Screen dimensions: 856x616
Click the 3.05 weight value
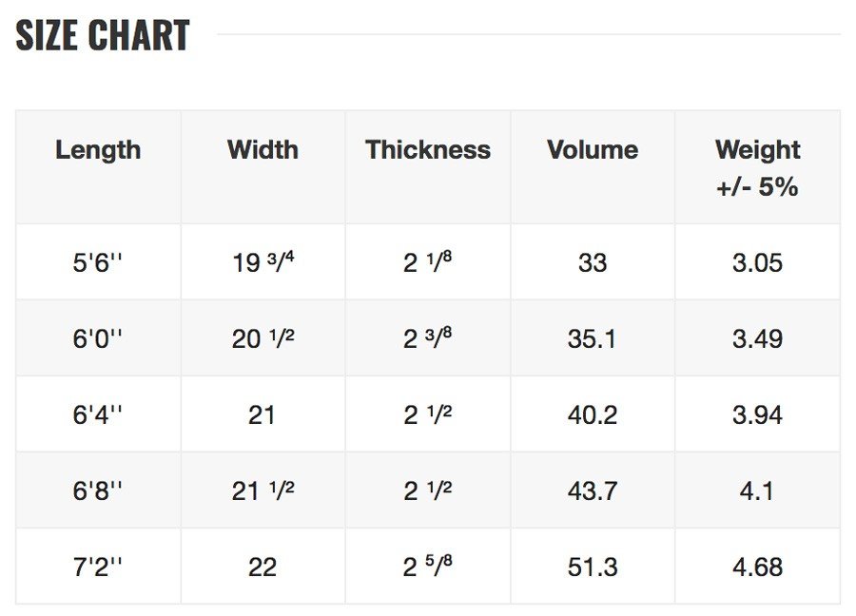pyautogui.click(x=758, y=262)
